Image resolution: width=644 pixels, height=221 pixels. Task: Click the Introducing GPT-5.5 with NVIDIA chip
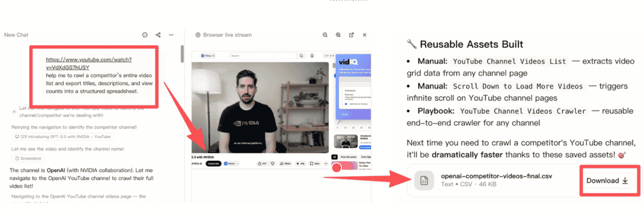click(x=63, y=137)
